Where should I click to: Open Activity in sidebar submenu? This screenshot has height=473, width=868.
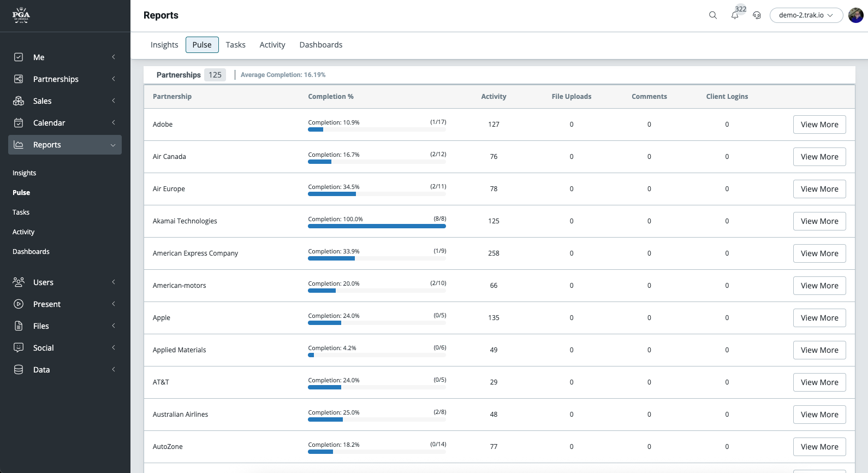[23, 232]
